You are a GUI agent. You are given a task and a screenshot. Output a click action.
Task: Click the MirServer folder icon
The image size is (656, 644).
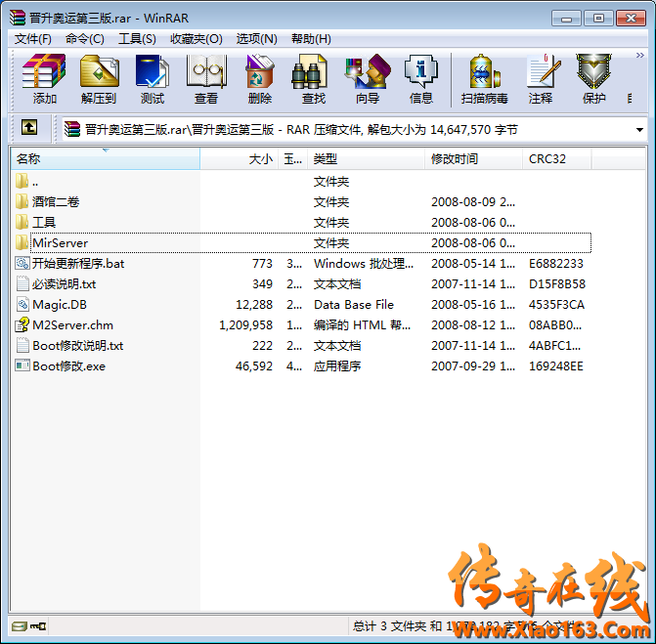[x=22, y=242]
